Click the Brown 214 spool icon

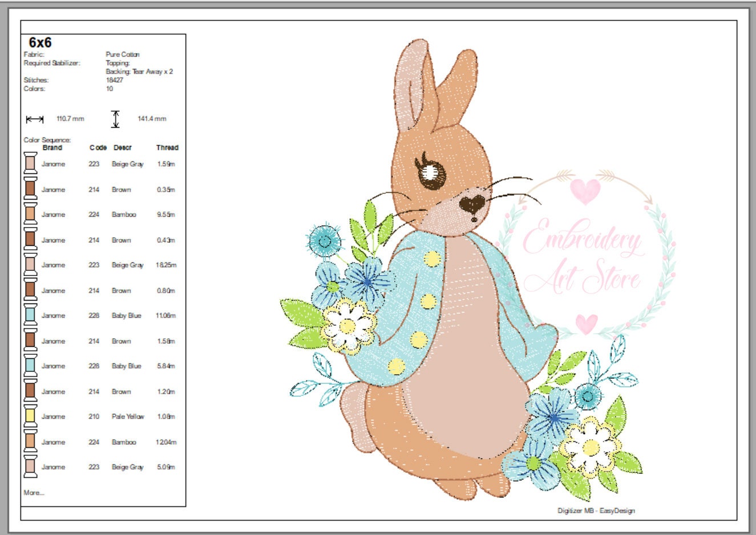31,190
